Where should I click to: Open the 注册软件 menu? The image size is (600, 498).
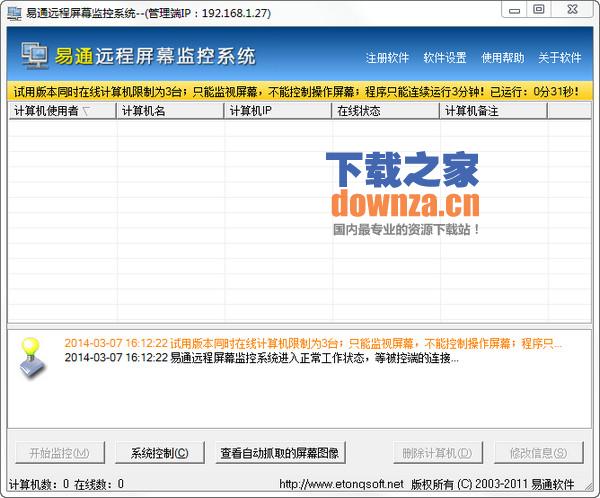point(387,58)
